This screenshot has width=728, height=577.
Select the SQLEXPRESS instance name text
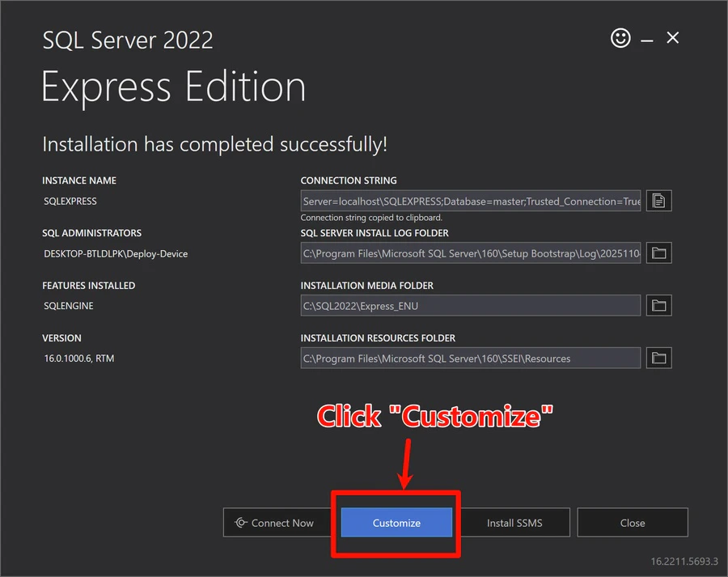pyautogui.click(x=70, y=202)
